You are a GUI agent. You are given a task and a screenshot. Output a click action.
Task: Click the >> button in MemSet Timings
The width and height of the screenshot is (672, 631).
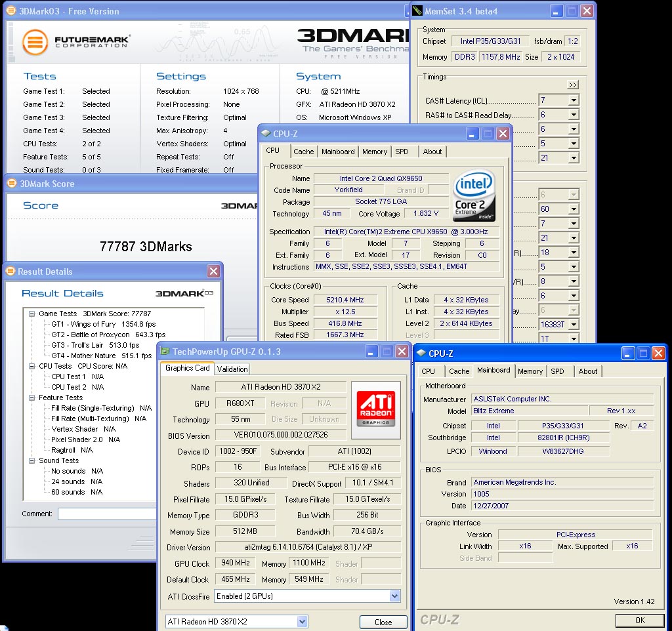click(572, 85)
